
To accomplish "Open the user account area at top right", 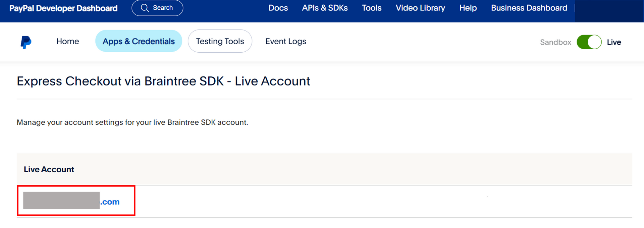I will pyautogui.click(x=609, y=11).
